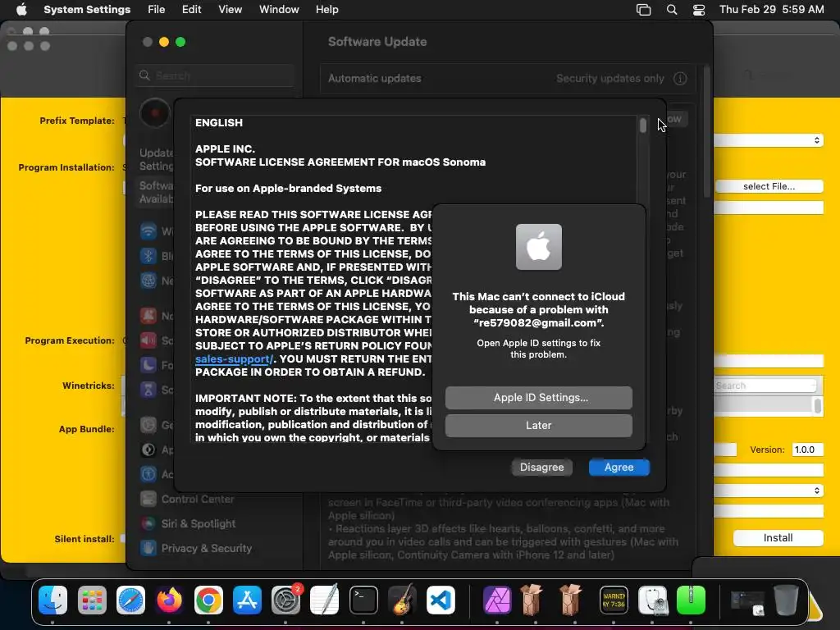Click 'select File...' in the yellow window
This screenshot has height=630, width=840.
coord(769,186)
